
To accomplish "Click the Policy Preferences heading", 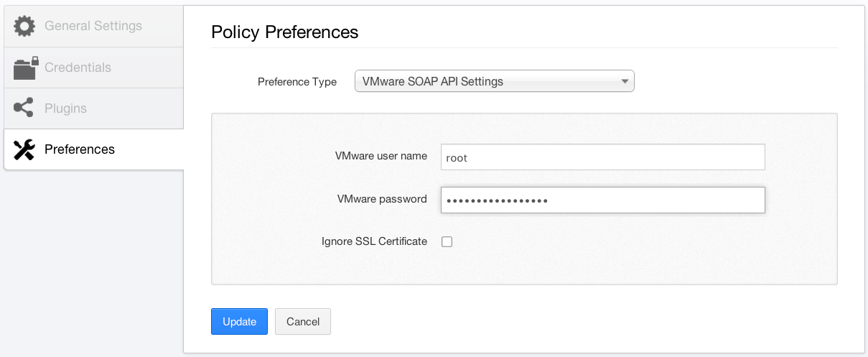I will click(284, 32).
